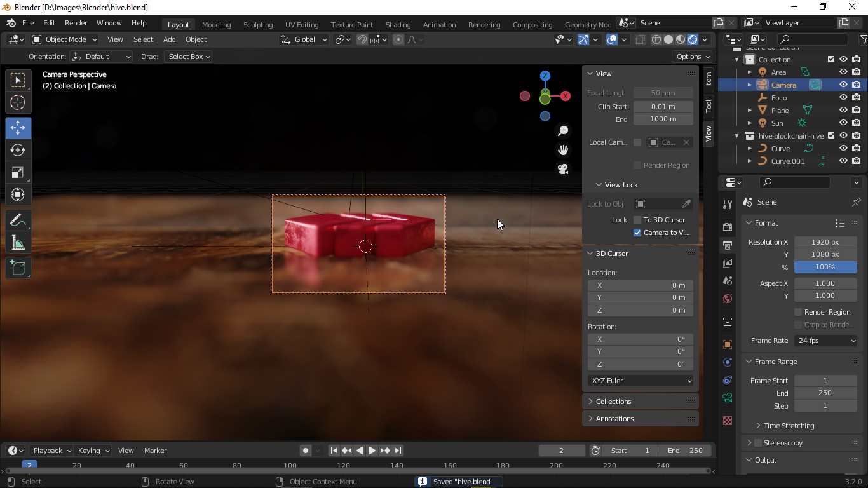Open the Render properties tab icon
Viewport: 868px width, 488px height.
click(728, 227)
